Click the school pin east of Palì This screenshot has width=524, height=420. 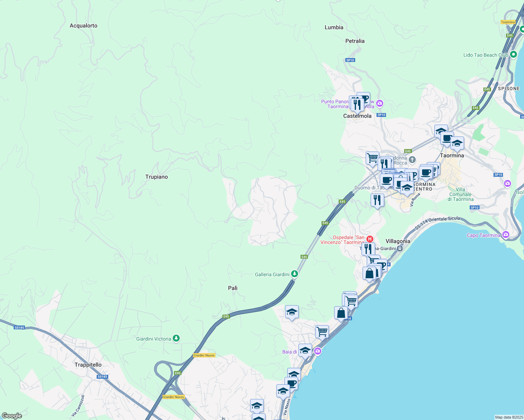292,312
